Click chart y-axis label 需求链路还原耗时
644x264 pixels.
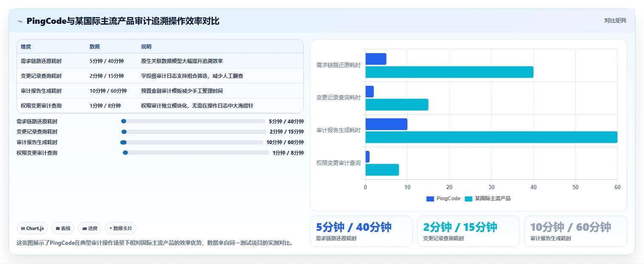pyautogui.click(x=339, y=65)
